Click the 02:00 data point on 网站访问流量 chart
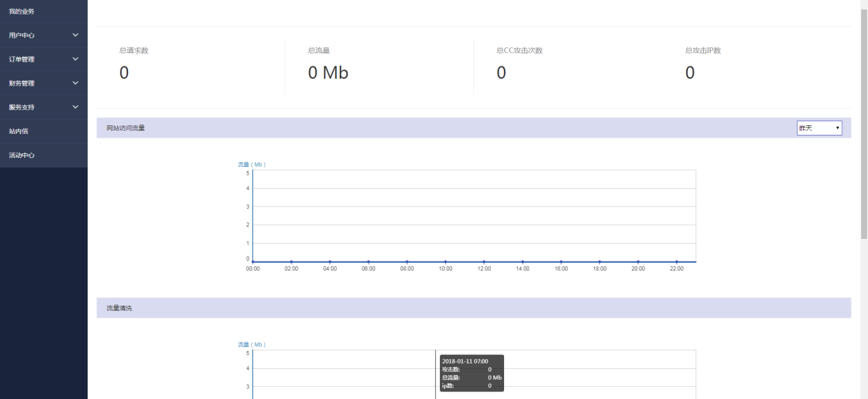The width and height of the screenshot is (868, 399). [291, 261]
